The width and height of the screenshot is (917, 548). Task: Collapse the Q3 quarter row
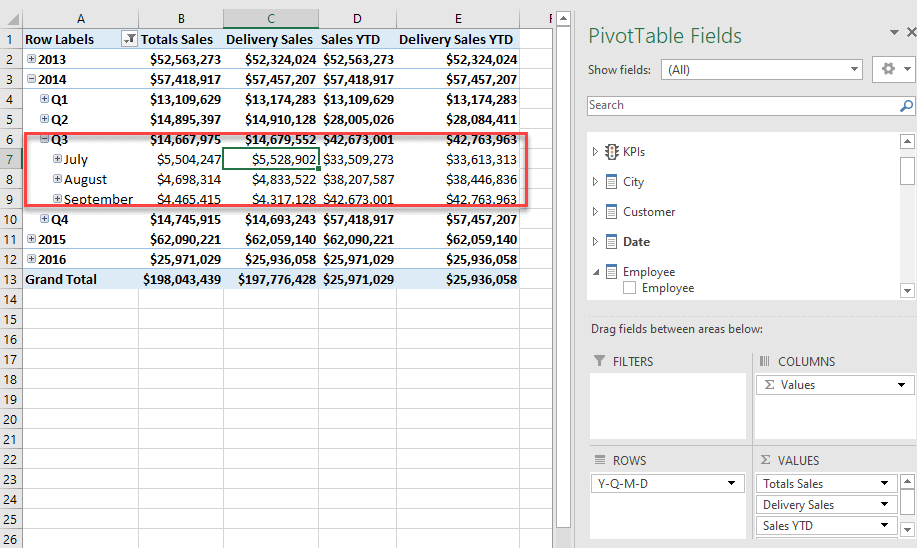(44, 139)
